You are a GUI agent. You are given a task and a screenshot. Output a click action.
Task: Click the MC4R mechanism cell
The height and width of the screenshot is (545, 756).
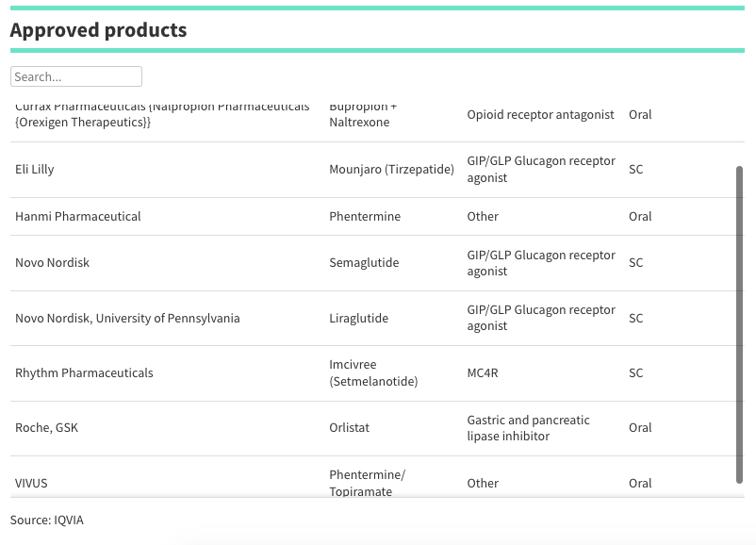(x=483, y=373)
